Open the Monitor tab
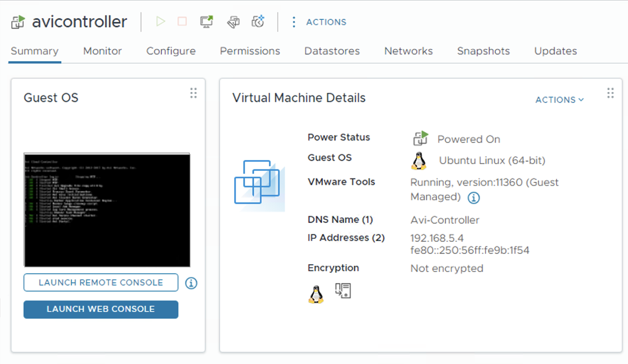 pyautogui.click(x=102, y=51)
